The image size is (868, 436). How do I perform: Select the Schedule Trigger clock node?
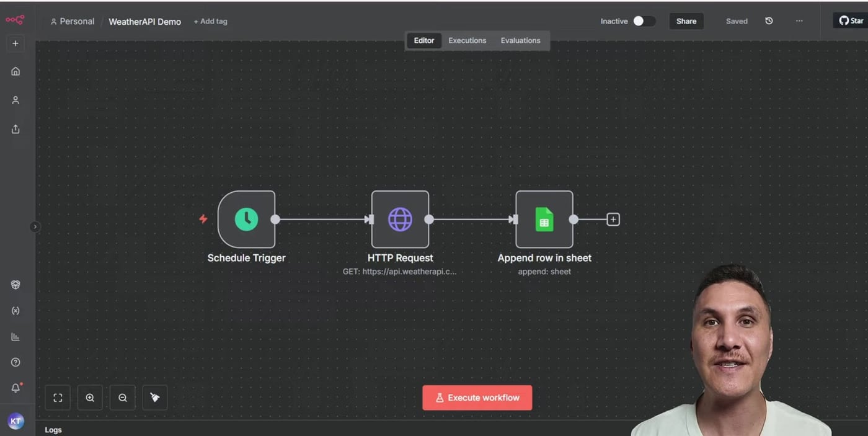point(246,219)
